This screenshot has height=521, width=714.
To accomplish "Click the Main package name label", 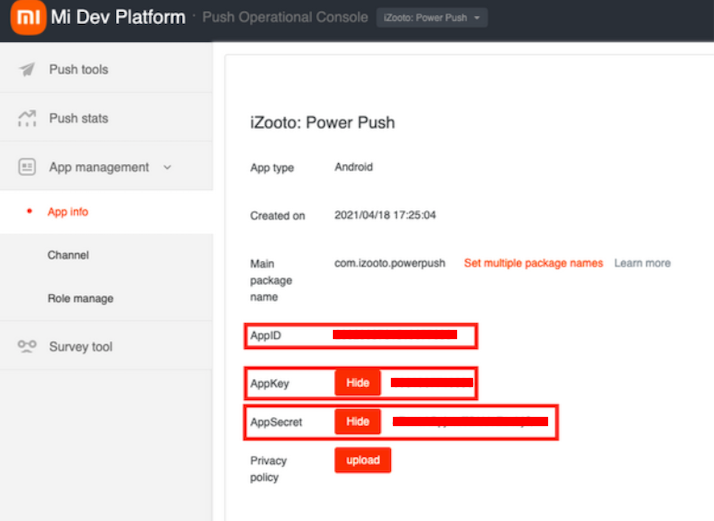I will [271, 280].
